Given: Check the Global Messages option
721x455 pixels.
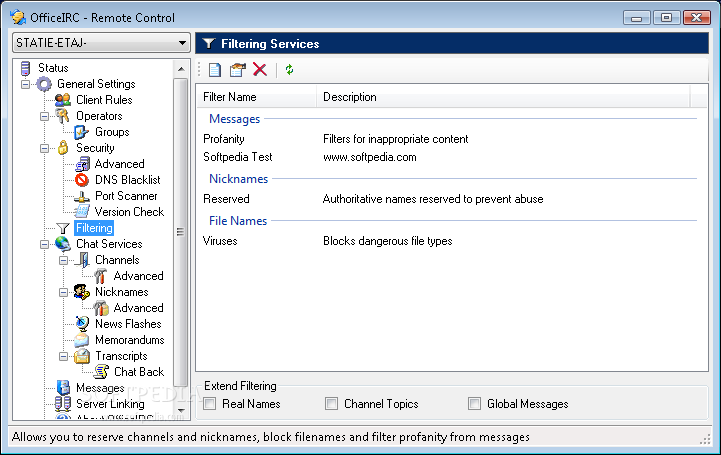Looking at the screenshot, I should coord(475,404).
